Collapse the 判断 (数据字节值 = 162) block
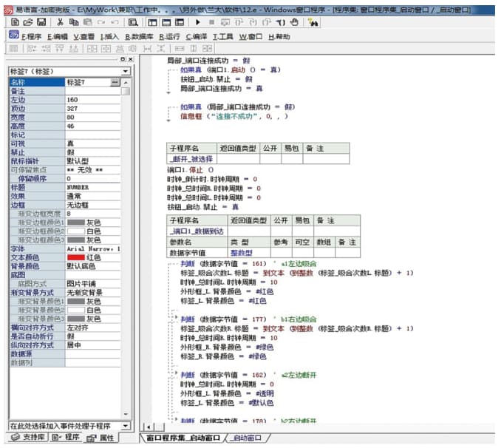This screenshot has width=501, height=448. pos(175,373)
